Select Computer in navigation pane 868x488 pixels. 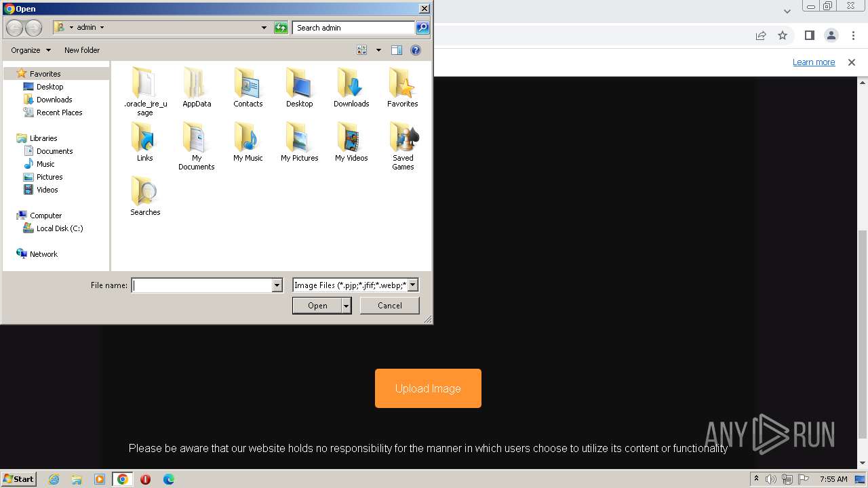coord(45,216)
